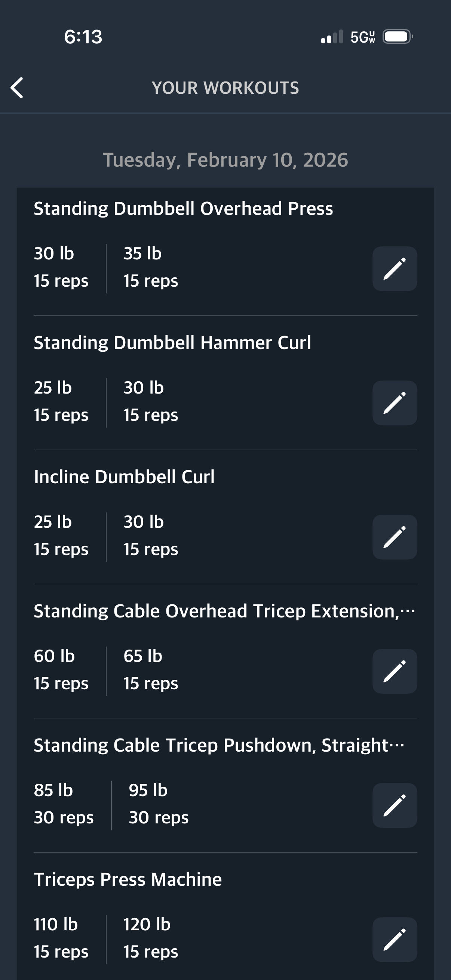Tap the Tuesday, February 10, 2026 date
The image size is (451, 980).
225,160
